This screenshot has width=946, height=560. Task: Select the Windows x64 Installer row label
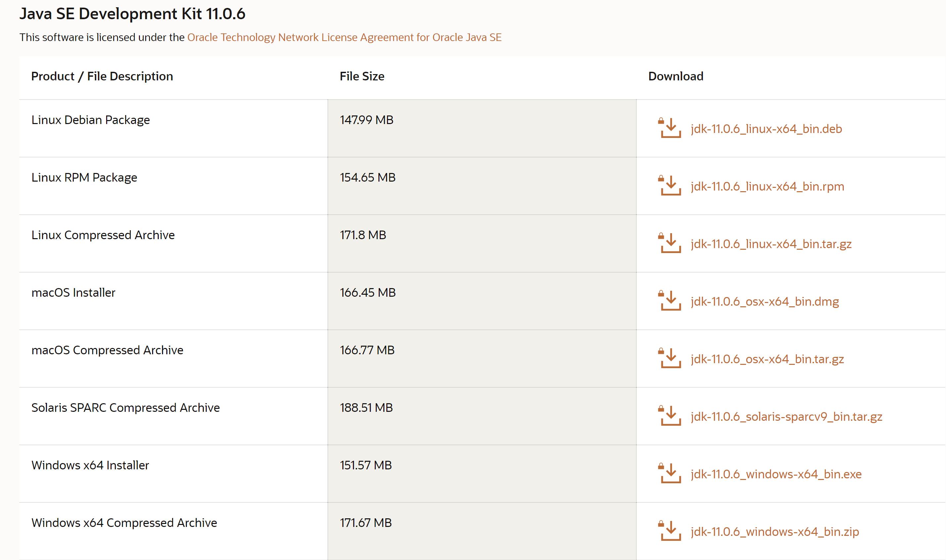(90, 465)
